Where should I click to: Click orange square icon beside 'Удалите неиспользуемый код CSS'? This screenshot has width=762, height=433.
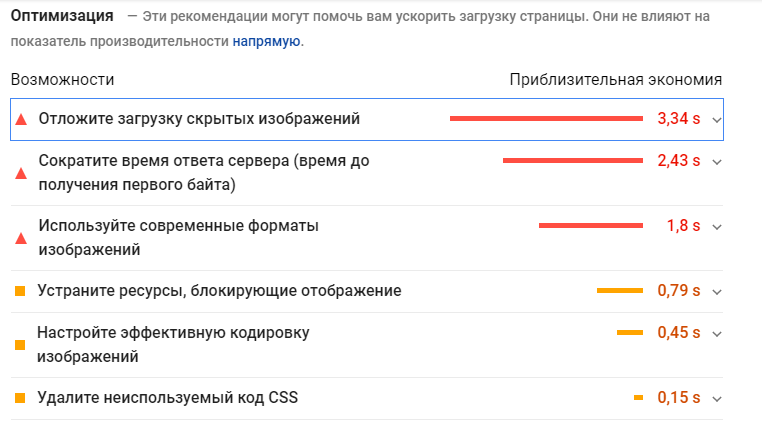(20, 398)
